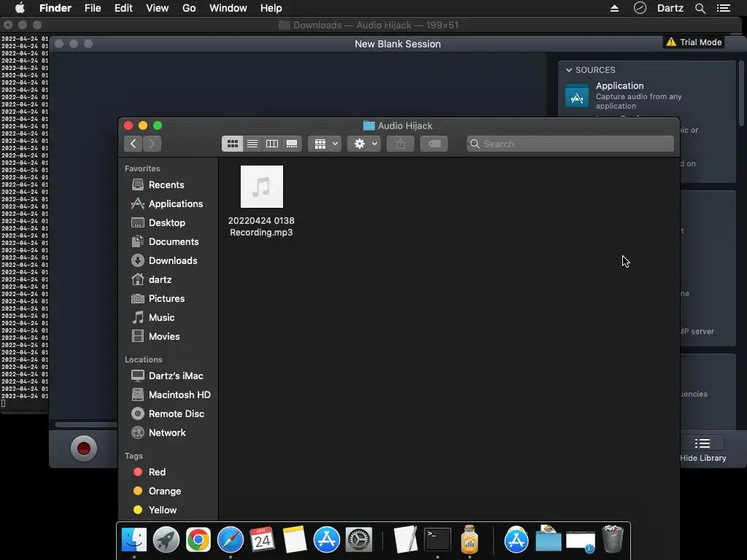The height and width of the screenshot is (560, 747).
Task: Open the Go menu
Action: [x=189, y=8]
